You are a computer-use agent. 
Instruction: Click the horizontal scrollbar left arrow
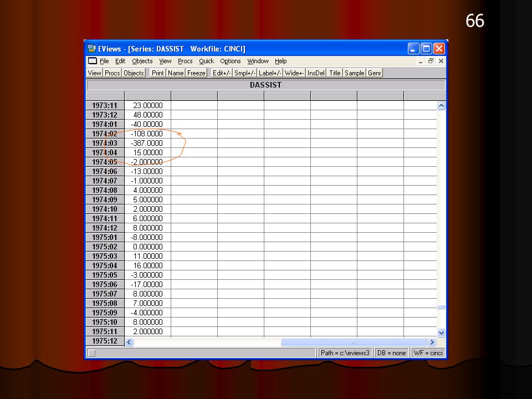click(129, 342)
